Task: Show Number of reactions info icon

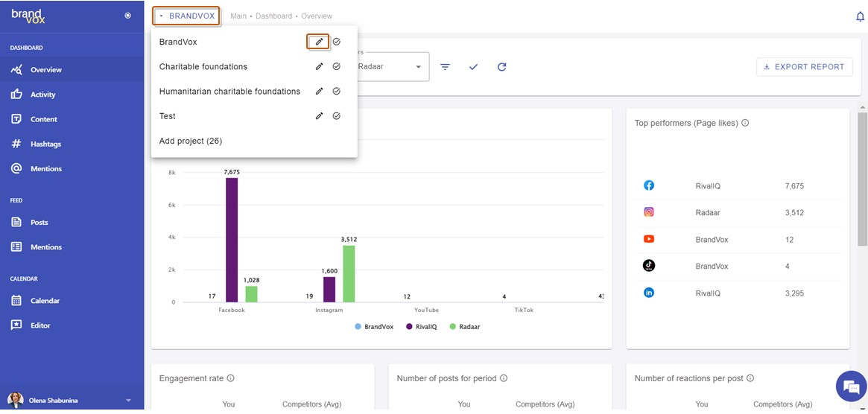Action: point(750,378)
